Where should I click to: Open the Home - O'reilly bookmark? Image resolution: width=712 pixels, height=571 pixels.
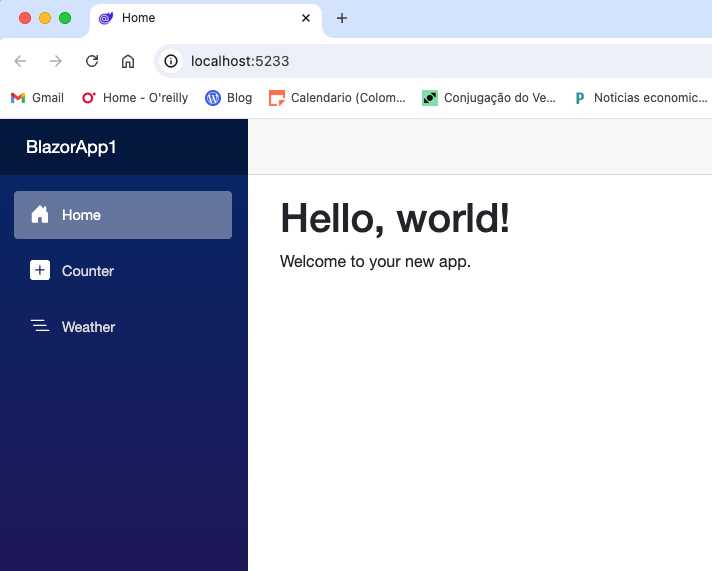134,98
